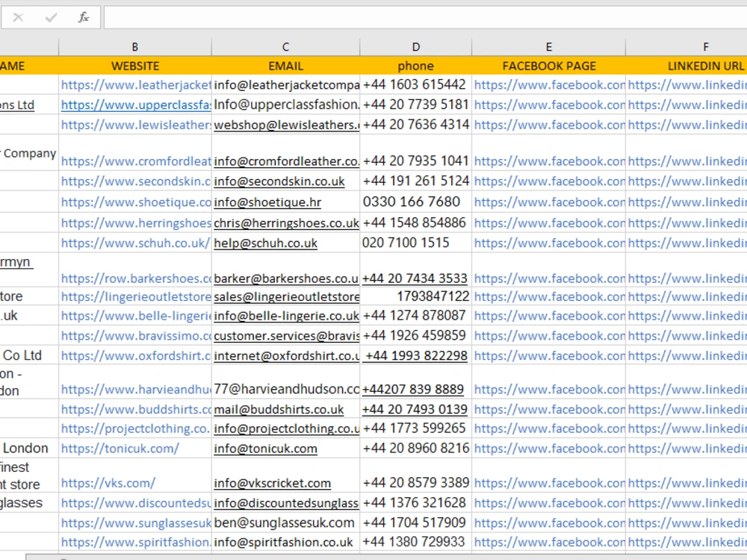Click email info@vkscricket.com
The image size is (747, 560).
click(x=272, y=483)
